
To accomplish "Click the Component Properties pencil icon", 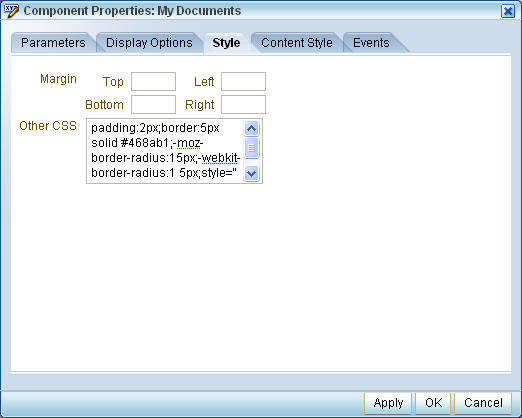I will 11,11.
